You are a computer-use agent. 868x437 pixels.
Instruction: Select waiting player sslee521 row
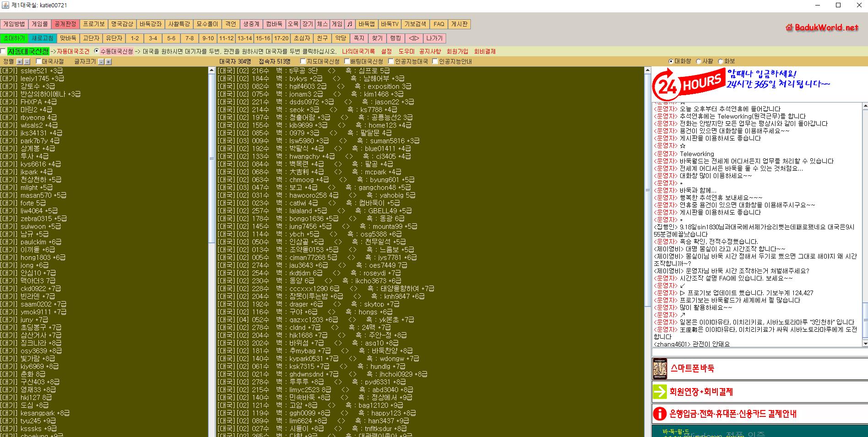click(x=104, y=71)
